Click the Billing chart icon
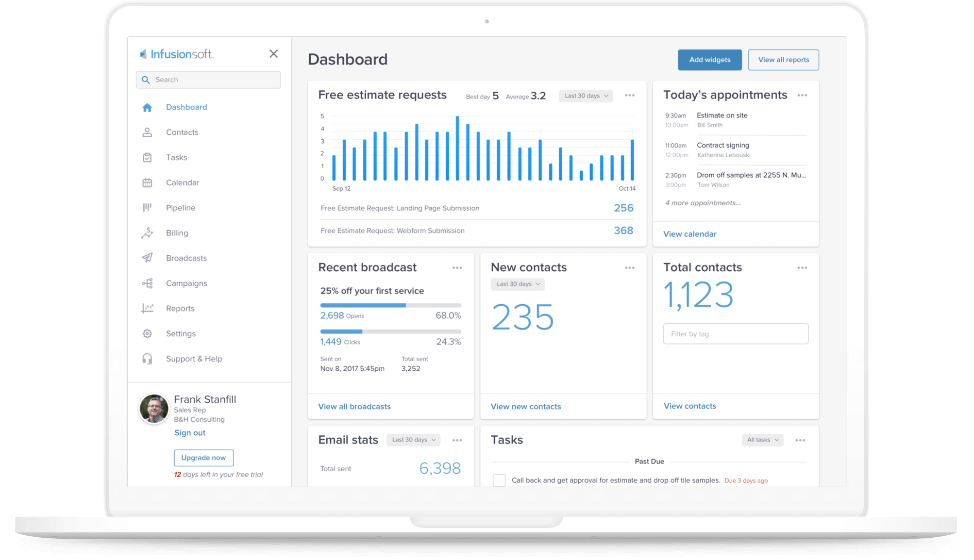Image resolution: width=974 pixels, height=560 pixels. tap(147, 233)
